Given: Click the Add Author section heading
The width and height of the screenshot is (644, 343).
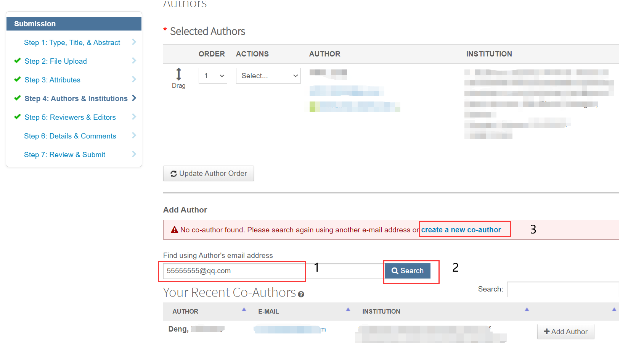Looking at the screenshot, I should point(185,210).
